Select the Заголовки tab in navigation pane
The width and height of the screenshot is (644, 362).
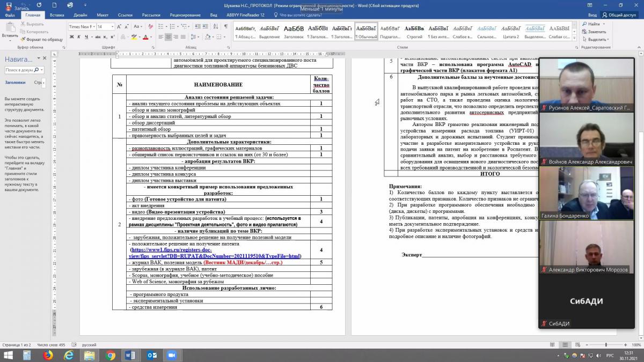tap(15, 83)
